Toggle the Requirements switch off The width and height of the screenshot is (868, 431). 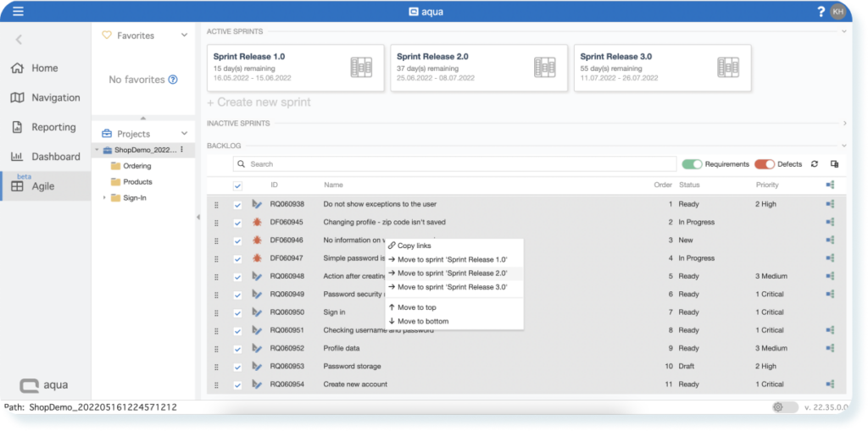tap(692, 164)
